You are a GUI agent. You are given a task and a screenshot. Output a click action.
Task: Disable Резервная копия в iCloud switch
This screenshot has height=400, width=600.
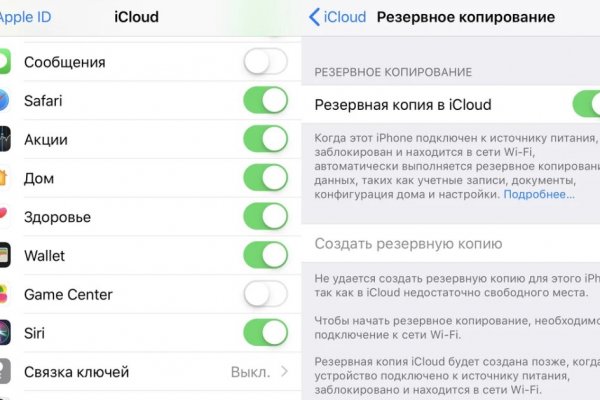click(585, 104)
